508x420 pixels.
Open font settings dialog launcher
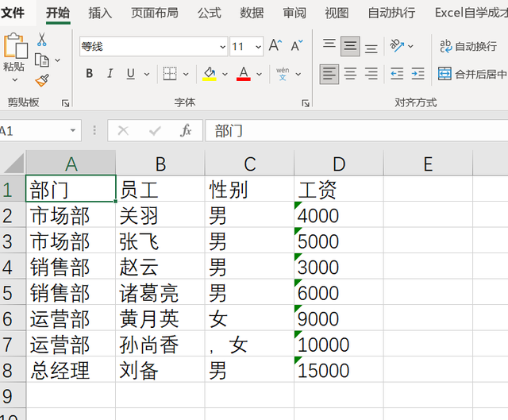[306, 103]
